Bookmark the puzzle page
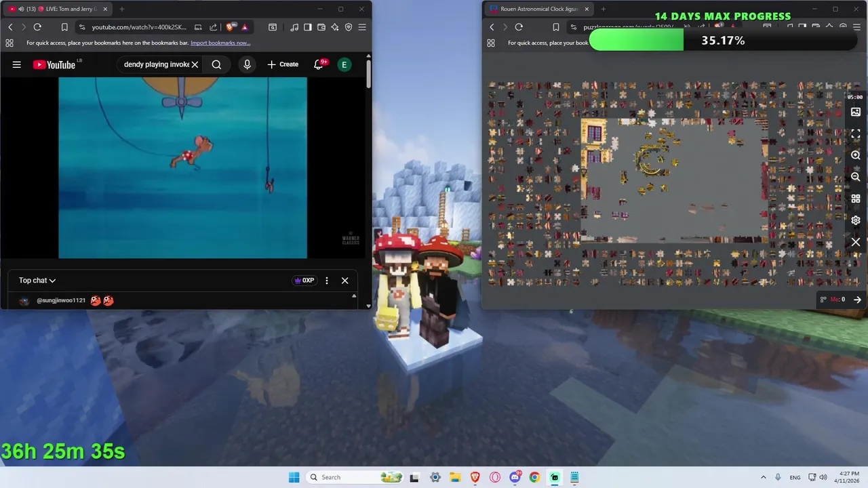Viewport: 868px width, 488px height. [556, 27]
